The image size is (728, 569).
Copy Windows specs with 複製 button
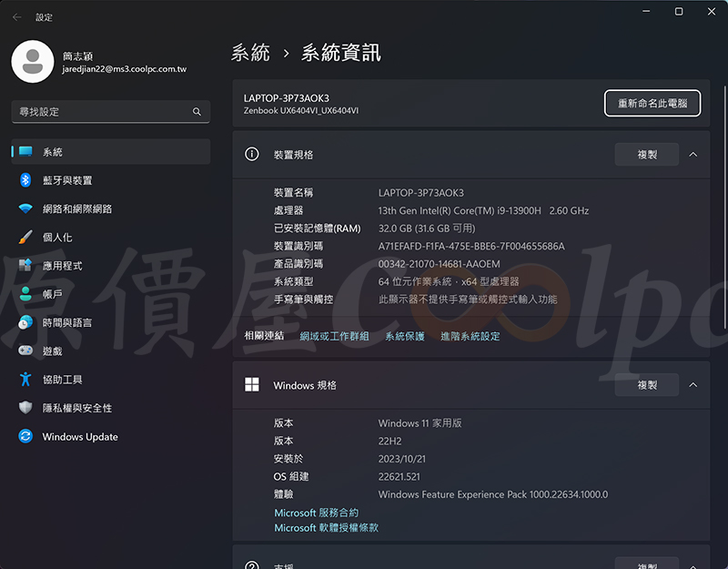coord(647,385)
